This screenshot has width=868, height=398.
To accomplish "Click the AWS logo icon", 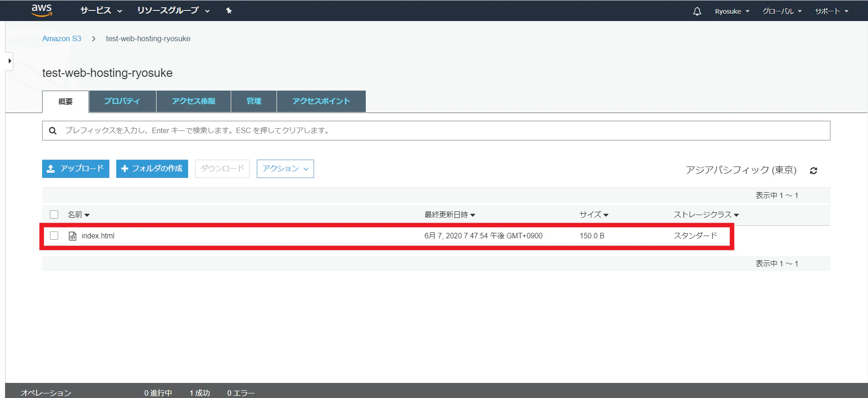I will (42, 11).
